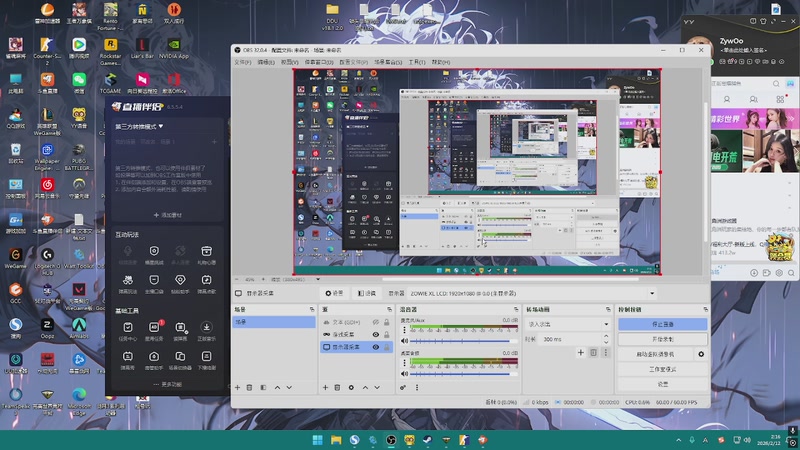
Task: Move the selected source up with the arrow
Action: click(x=363, y=387)
